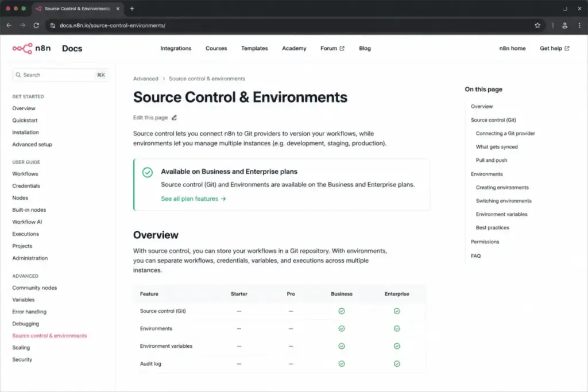The image size is (588, 392).
Task: Open Security in sidebar
Action: click(22, 360)
